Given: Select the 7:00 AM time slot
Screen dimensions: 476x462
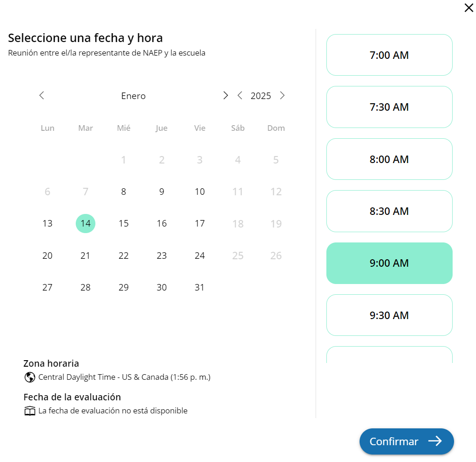Looking at the screenshot, I should tap(389, 55).
